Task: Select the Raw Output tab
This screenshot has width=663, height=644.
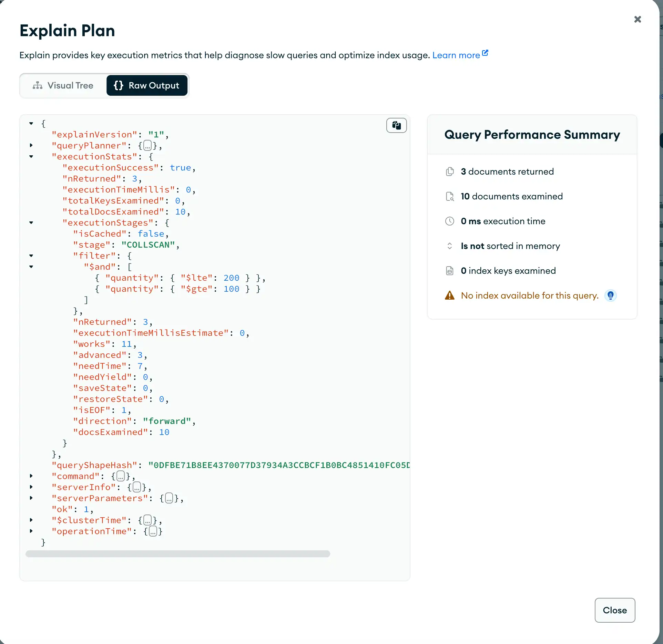Action: coord(147,85)
